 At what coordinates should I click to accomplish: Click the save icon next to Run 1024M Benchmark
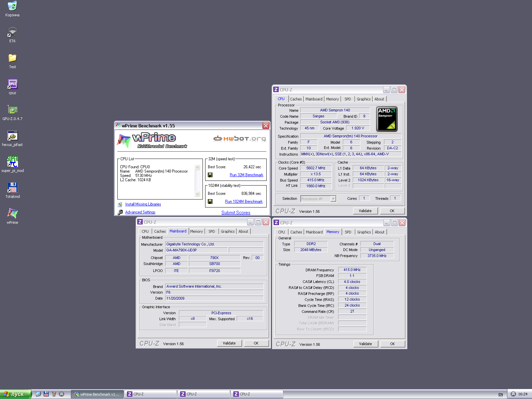pyautogui.click(x=210, y=201)
